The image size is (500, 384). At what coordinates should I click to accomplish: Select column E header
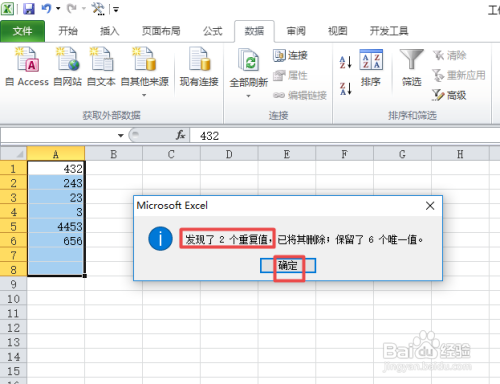[x=287, y=154]
